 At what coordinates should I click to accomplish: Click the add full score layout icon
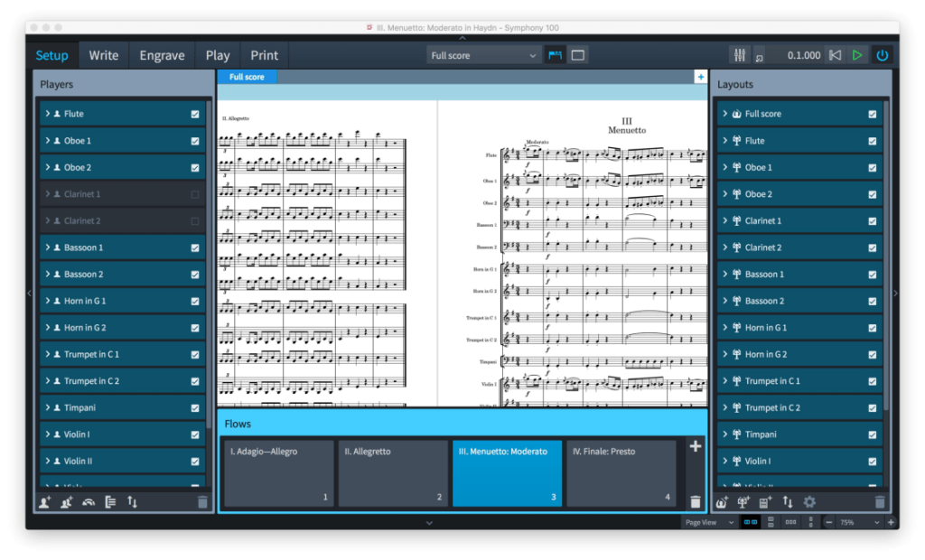pyautogui.click(x=722, y=502)
